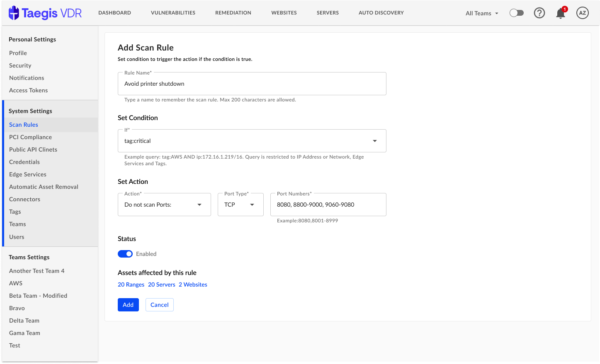Open the Auto Discovery tab
The width and height of the screenshot is (600, 364).
point(381,13)
